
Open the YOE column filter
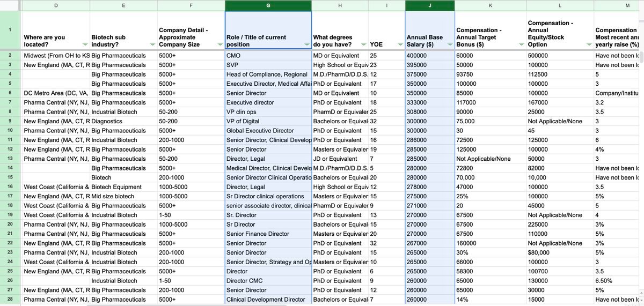point(399,44)
